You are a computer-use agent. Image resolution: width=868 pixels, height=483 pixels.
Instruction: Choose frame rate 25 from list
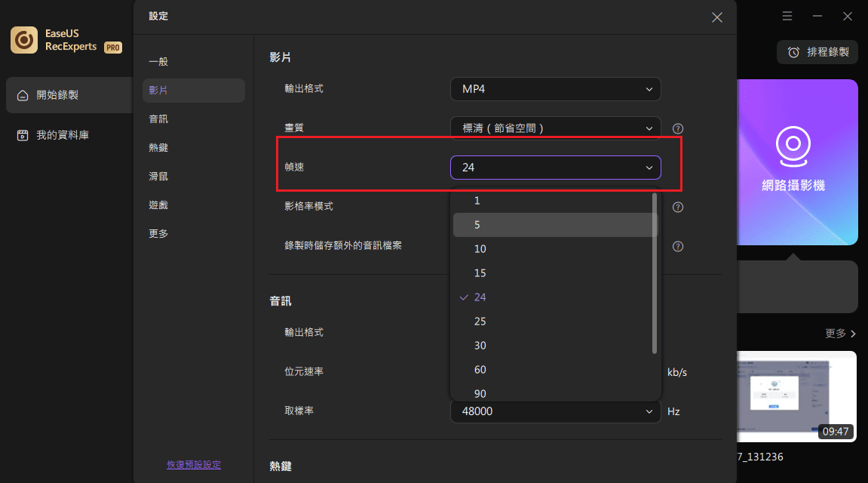[x=553, y=321]
